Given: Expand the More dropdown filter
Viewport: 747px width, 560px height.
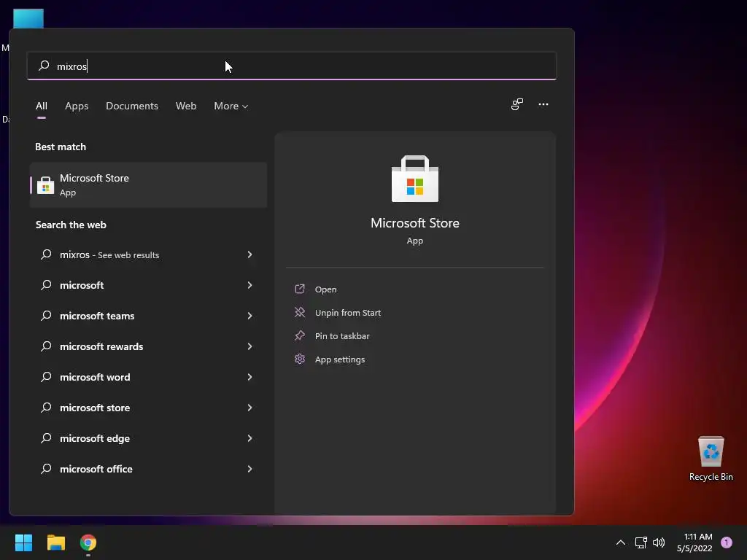Looking at the screenshot, I should tap(231, 106).
